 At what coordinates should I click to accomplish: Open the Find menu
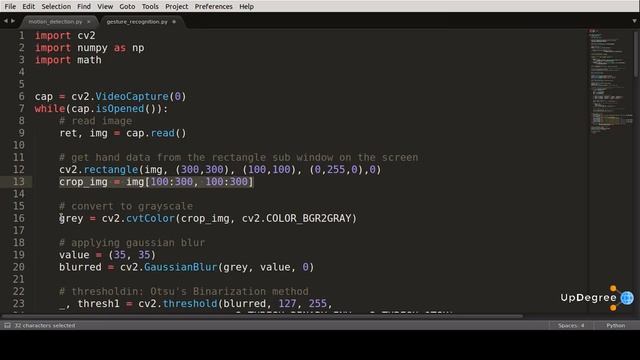tap(84, 7)
